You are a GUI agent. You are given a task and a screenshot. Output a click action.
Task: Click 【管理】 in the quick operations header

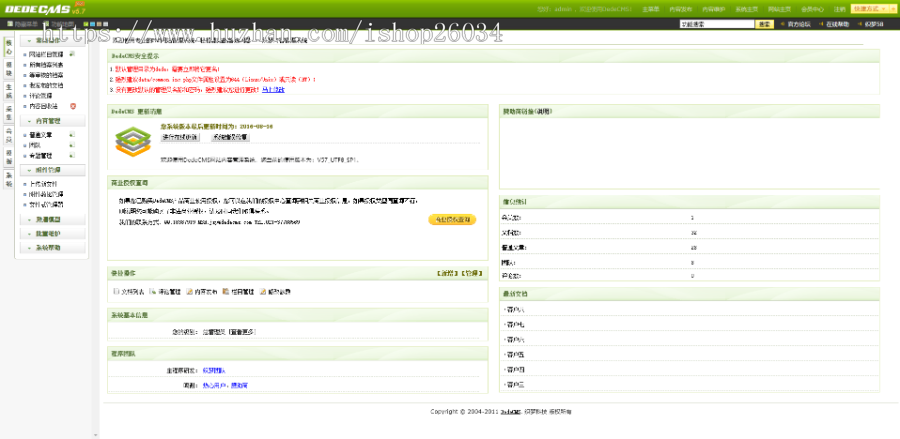pyautogui.click(x=472, y=273)
